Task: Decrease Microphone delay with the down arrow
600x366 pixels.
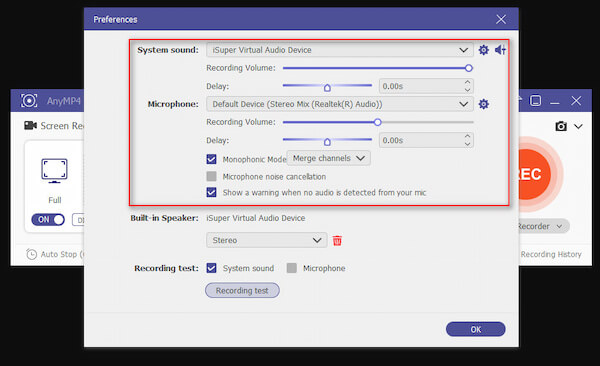Action: (x=467, y=144)
